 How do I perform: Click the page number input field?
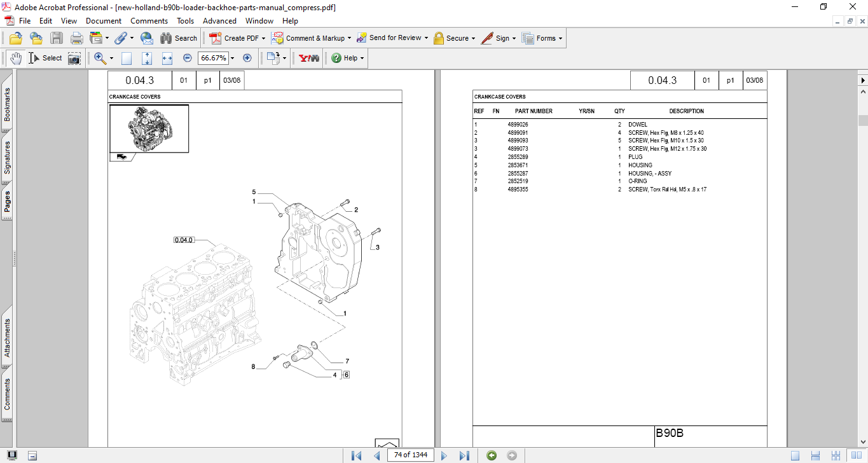[410, 455]
